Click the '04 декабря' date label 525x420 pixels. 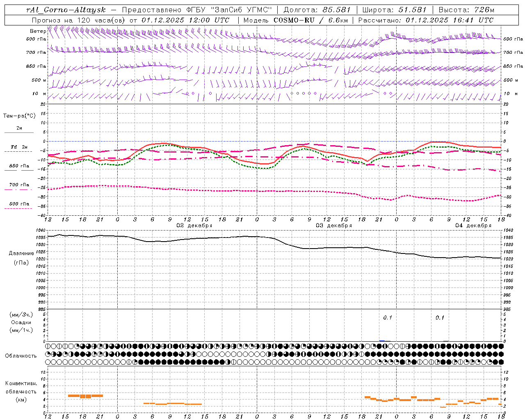pos(473,226)
